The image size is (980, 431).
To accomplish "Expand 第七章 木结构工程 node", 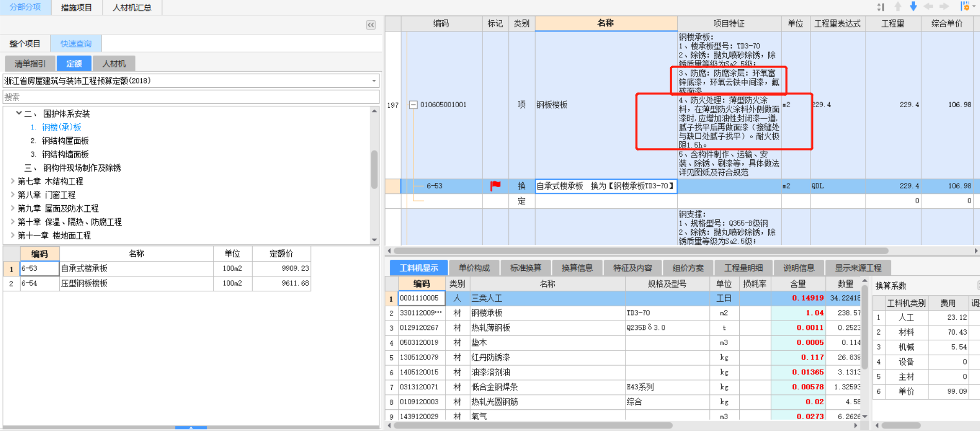I will pos(12,181).
